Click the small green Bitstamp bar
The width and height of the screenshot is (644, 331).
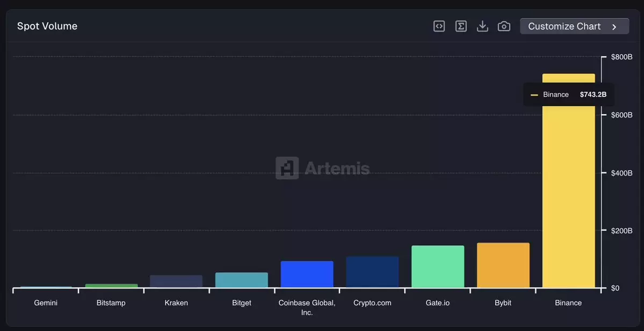pos(111,286)
